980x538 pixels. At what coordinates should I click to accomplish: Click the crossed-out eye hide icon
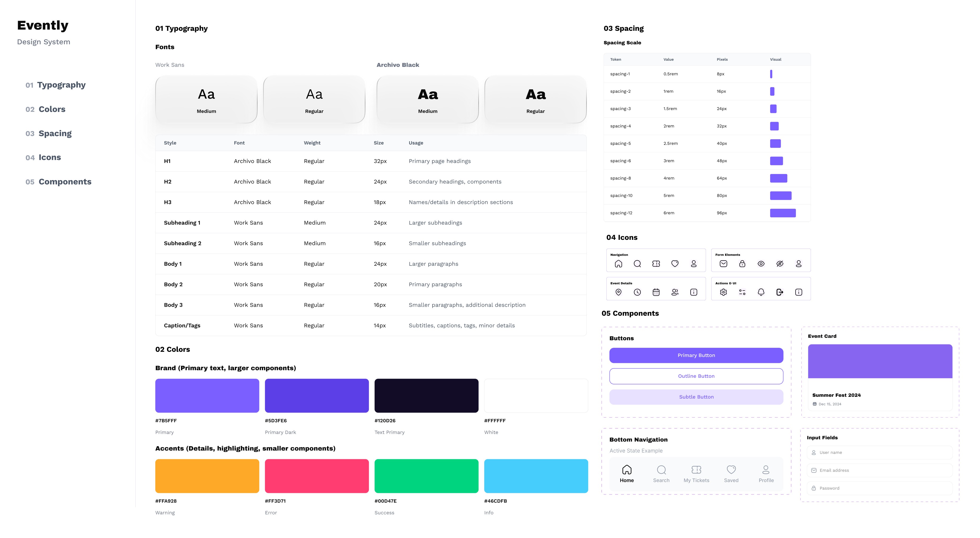(x=779, y=264)
